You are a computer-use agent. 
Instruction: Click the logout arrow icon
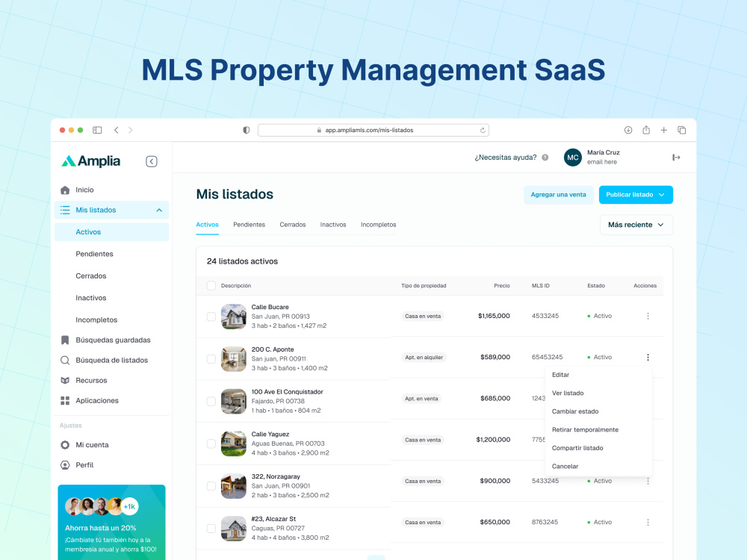(676, 158)
